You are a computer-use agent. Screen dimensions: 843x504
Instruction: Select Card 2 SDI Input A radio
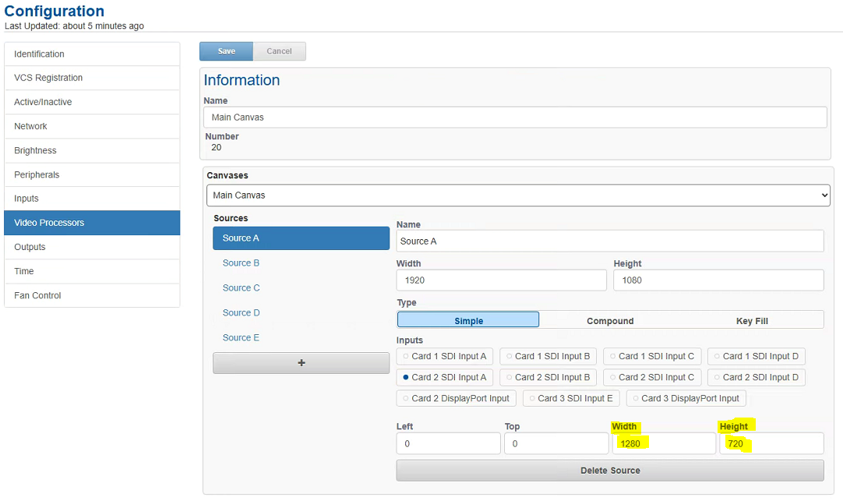tap(444, 377)
